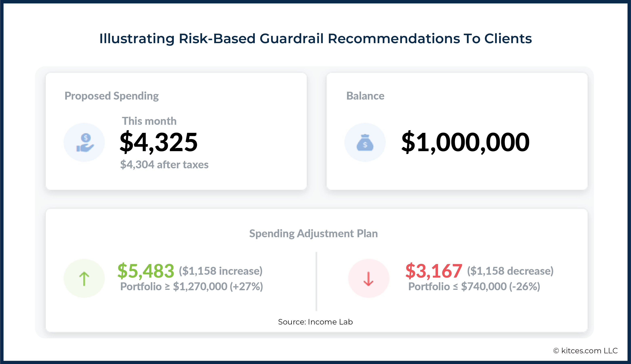Select the $1,000,000 balance amount
Screen dimensions: 631x364
(x=465, y=142)
